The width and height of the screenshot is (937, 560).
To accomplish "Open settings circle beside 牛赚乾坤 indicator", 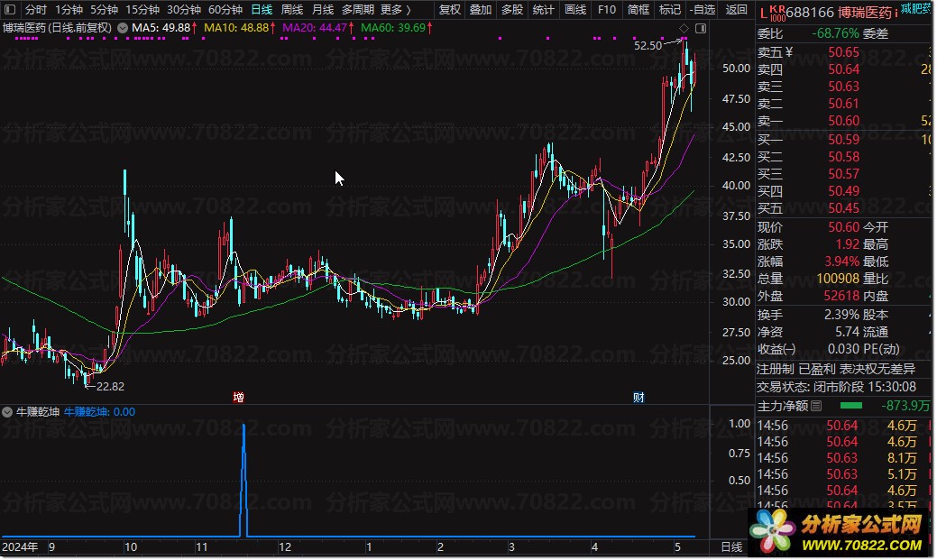I will pyautogui.click(x=7, y=412).
